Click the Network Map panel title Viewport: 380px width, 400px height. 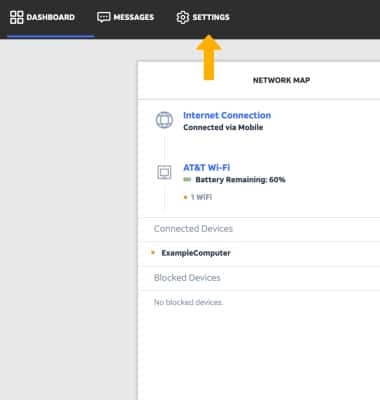pos(282,80)
